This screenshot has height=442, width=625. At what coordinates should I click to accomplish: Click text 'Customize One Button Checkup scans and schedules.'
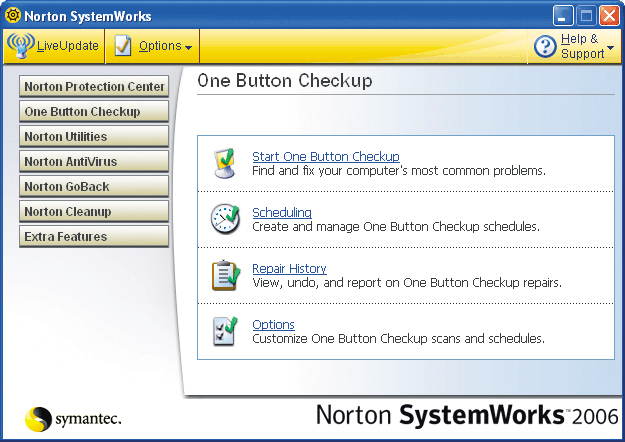(x=399, y=339)
